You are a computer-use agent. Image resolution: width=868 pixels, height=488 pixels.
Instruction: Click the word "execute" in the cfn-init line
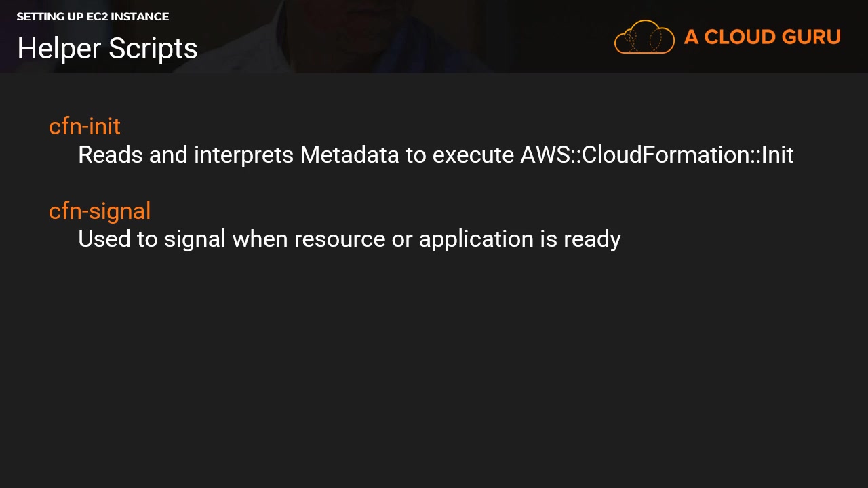pyautogui.click(x=473, y=155)
